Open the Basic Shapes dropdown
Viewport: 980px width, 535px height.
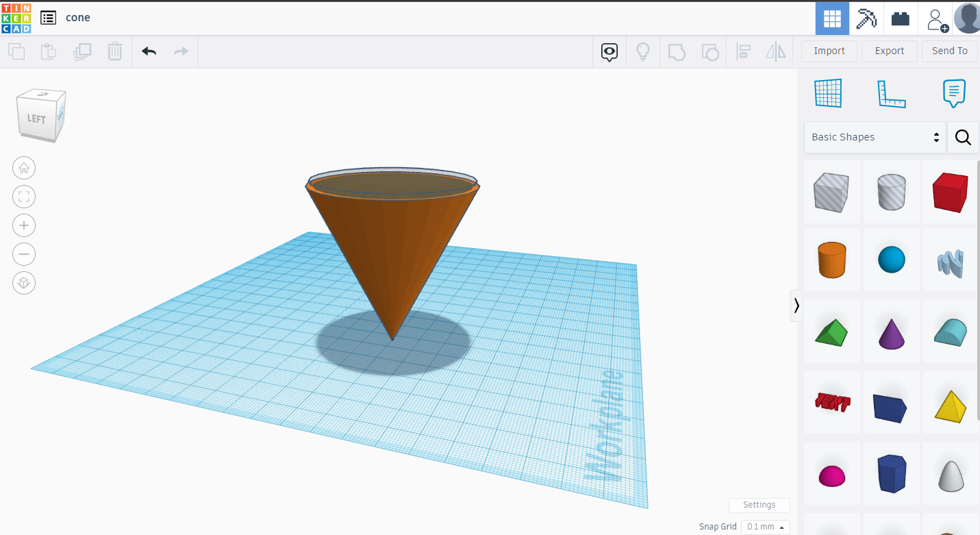[875, 137]
